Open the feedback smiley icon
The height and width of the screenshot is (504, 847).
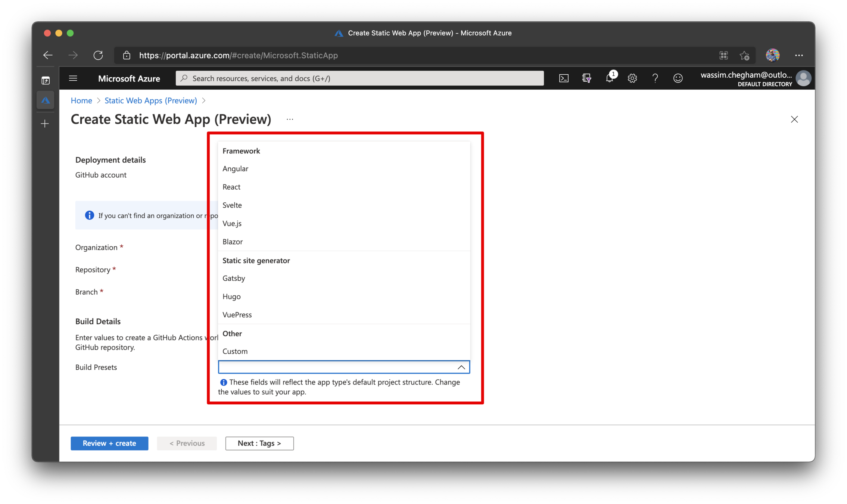(x=678, y=78)
